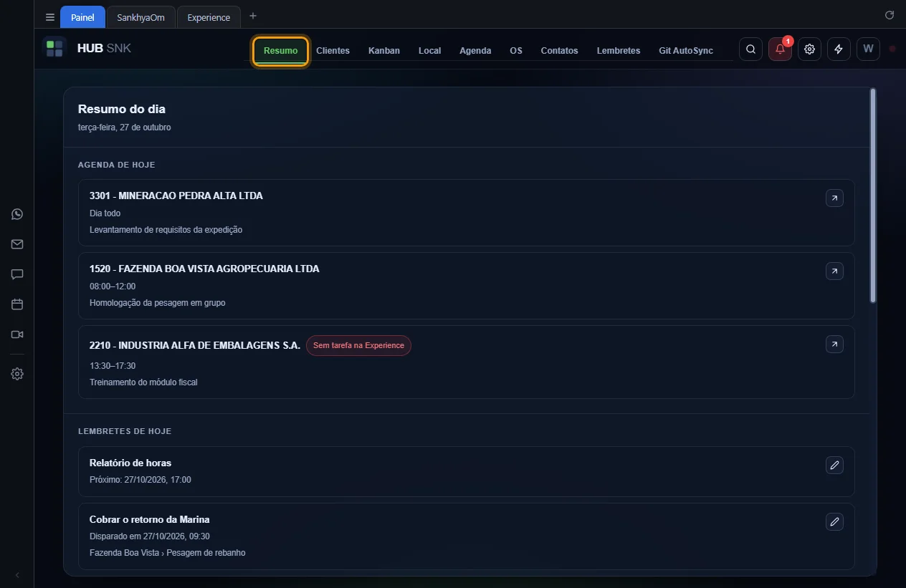906x588 pixels.
Task: Click the Fazenda Boa Vista › Pesagem de rebanho text
Action: (168, 553)
